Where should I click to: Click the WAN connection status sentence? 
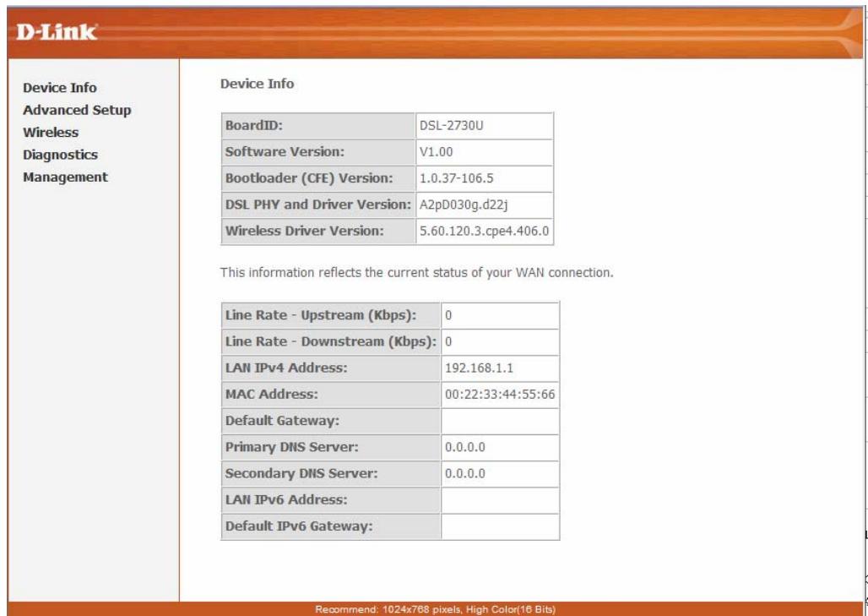(x=417, y=273)
